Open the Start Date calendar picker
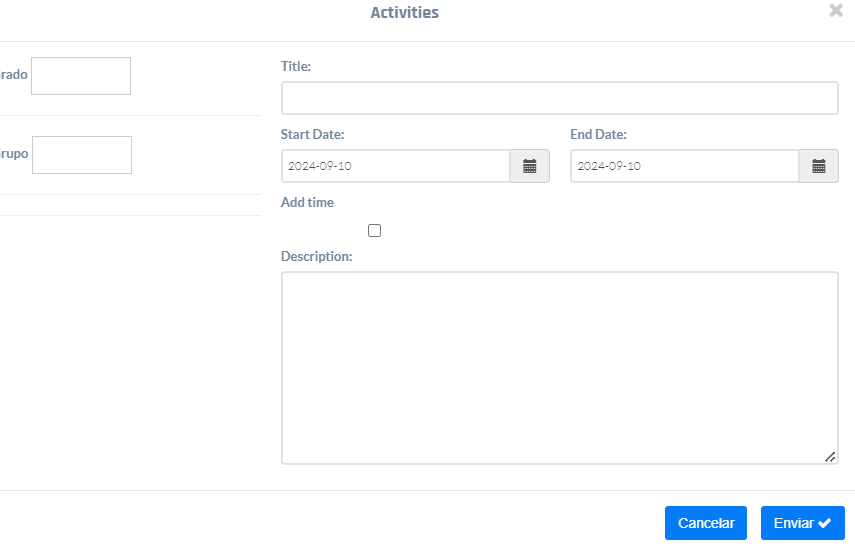 click(530, 166)
